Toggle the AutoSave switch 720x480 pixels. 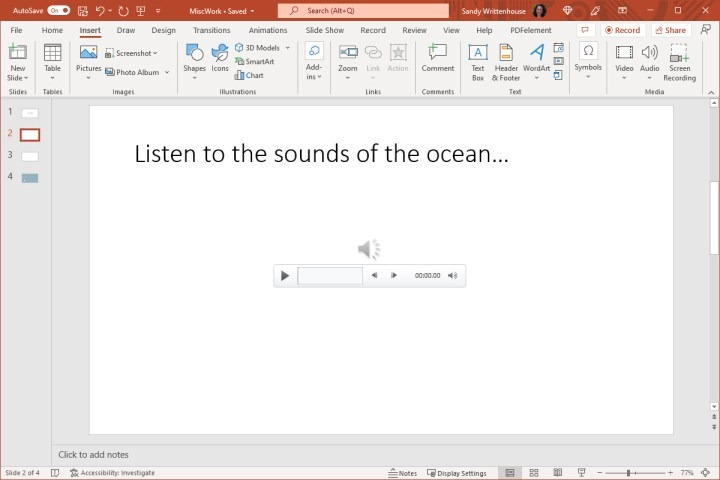59,10
